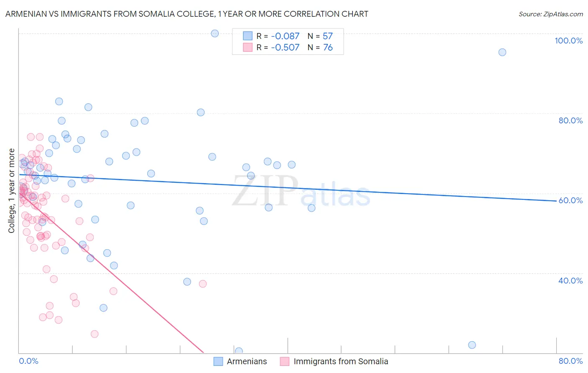The image size is (588, 373).
Task: Click the topmost blue data point near 100%
Action: tap(215, 33)
